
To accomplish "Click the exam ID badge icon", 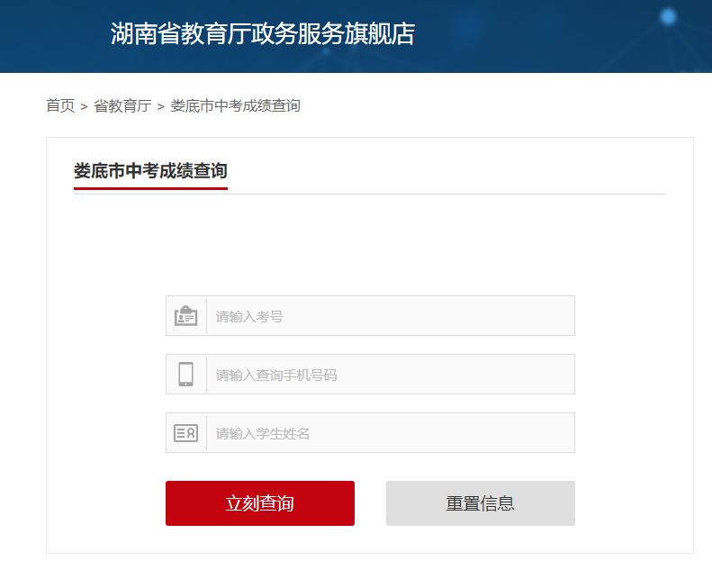I will coord(186,316).
